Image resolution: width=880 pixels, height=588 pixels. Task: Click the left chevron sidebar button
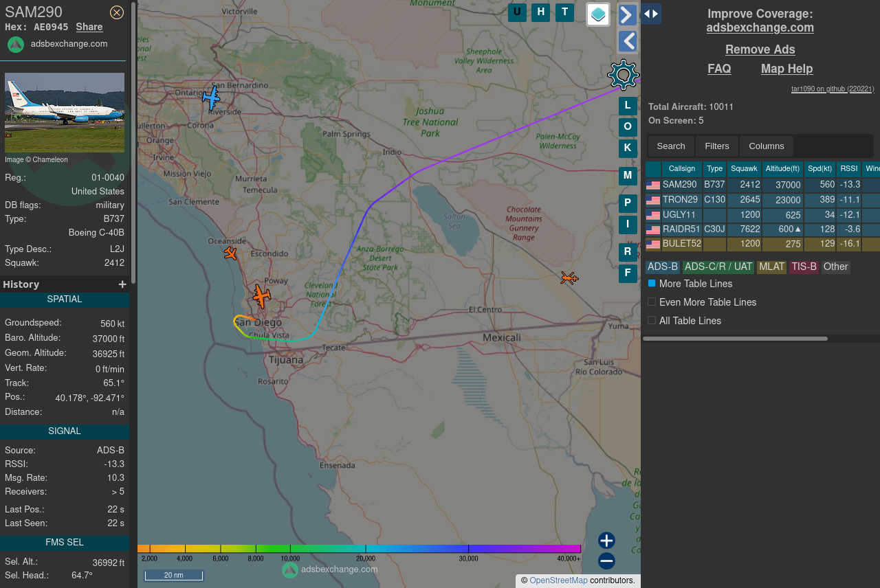[x=628, y=41]
